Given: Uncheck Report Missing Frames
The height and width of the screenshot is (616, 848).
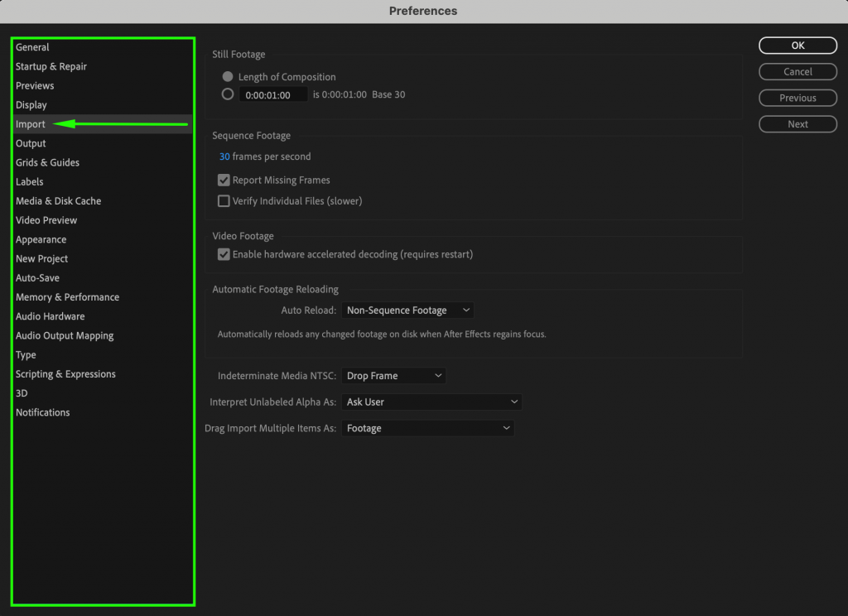Looking at the screenshot, I should [x=224, y=180].
